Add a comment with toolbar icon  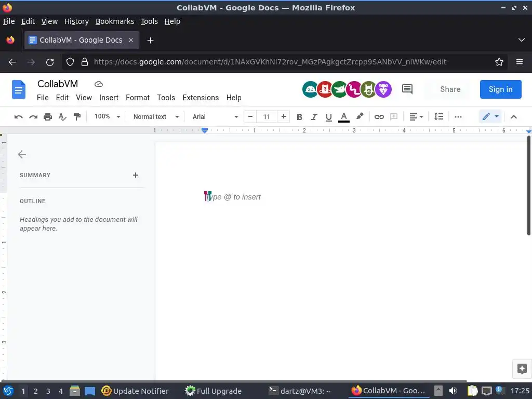394,117
